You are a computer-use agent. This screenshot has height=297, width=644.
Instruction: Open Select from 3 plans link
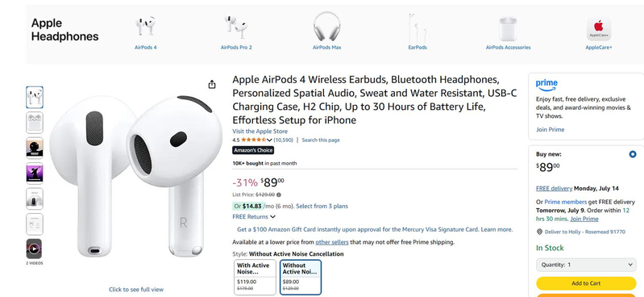pyautogui.click(x=322, y=206)
